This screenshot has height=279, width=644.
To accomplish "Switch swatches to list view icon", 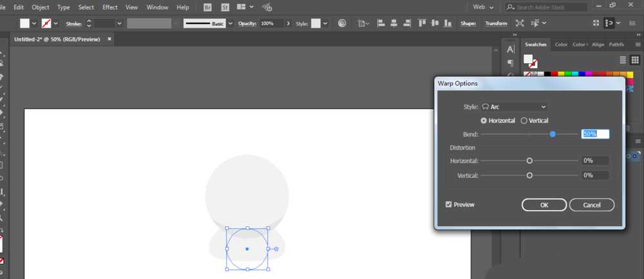I will pos(623,60).
